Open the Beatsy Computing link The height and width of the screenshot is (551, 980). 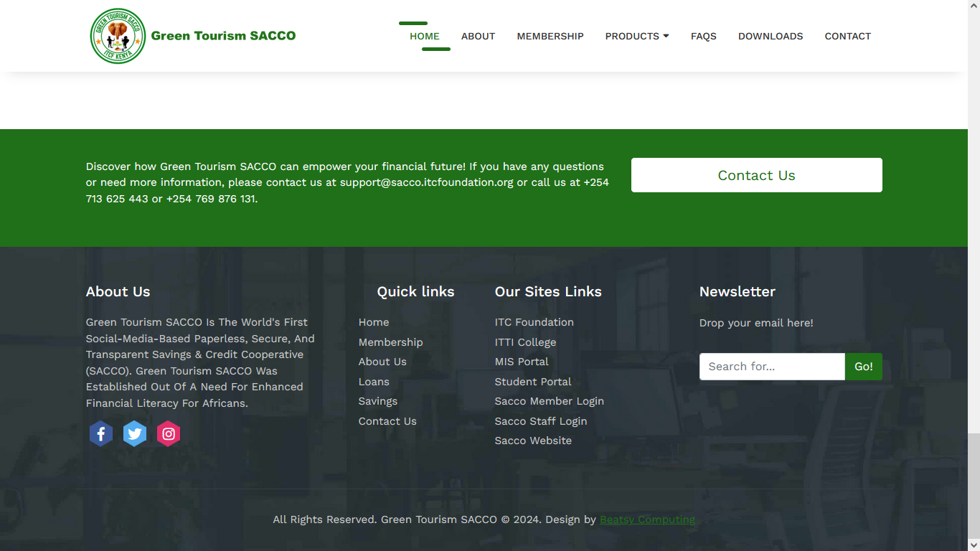pos(647,519)
